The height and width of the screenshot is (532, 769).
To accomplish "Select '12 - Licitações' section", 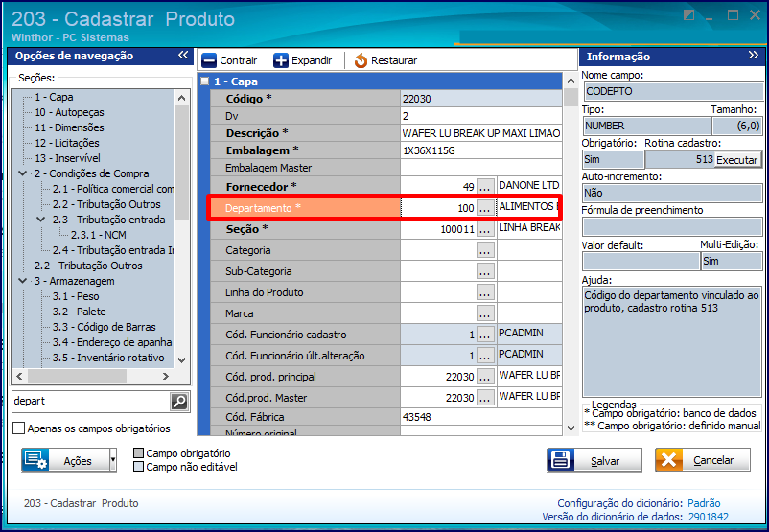I will click(67, 143).
